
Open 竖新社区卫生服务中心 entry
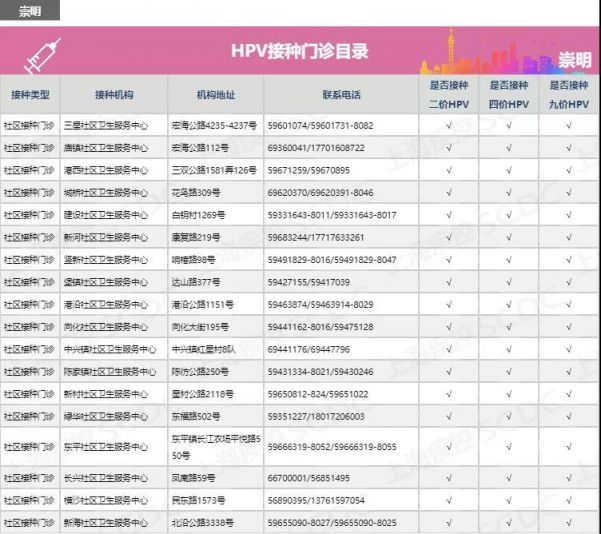pos(106,260)
